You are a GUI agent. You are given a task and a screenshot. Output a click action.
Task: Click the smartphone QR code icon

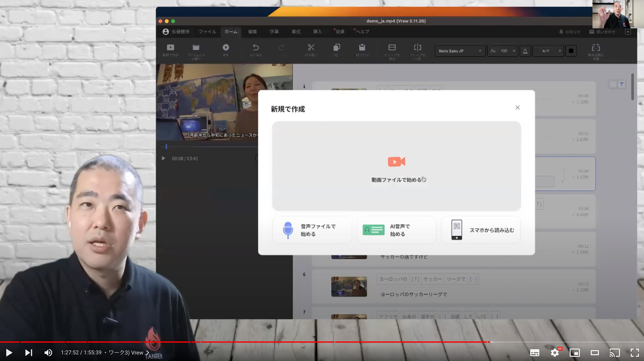(456, 230)
